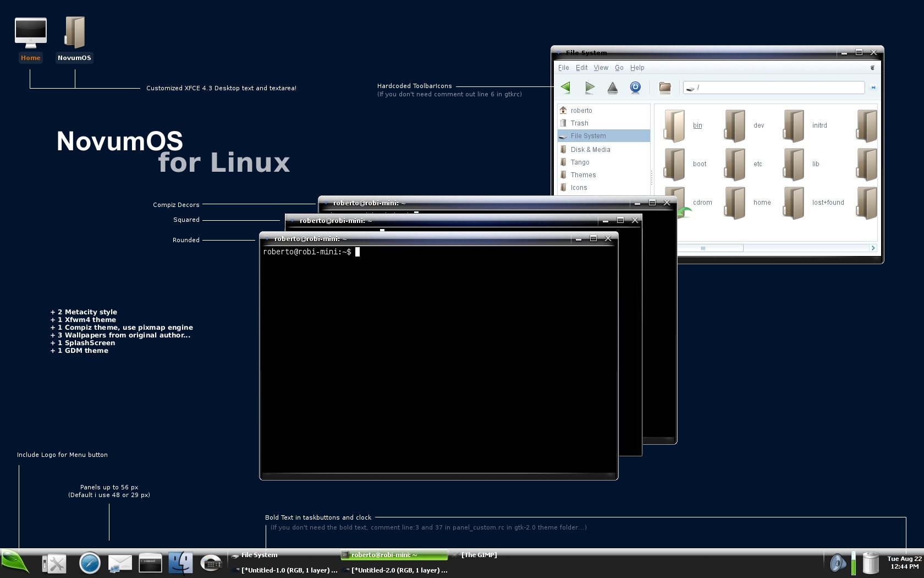Select roberto in the side pane

click(x=604, y=111)
